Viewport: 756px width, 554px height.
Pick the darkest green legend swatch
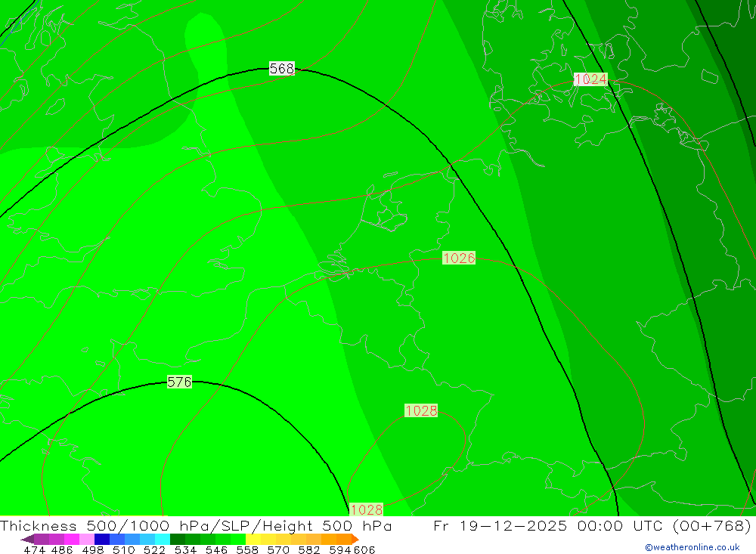click(178, 539)
